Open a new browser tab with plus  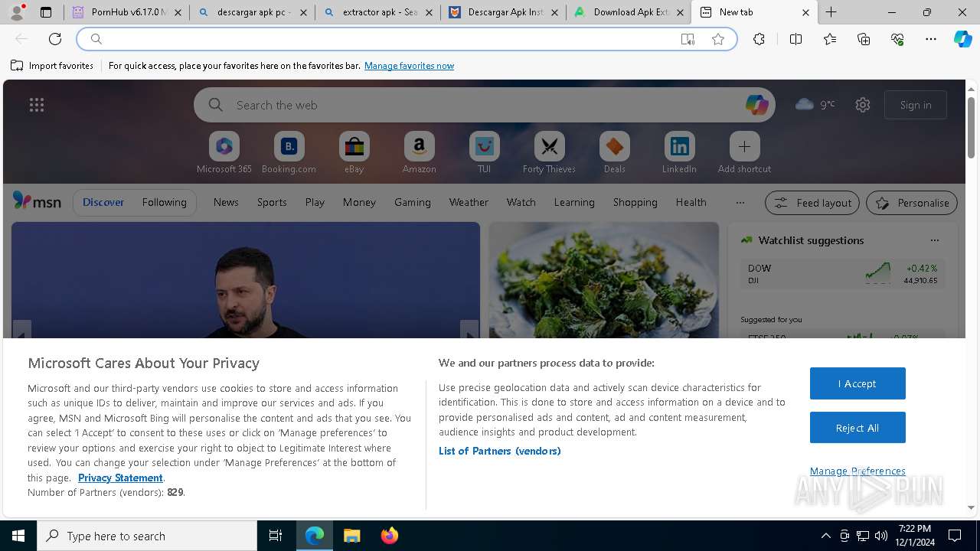pos(831,12)
